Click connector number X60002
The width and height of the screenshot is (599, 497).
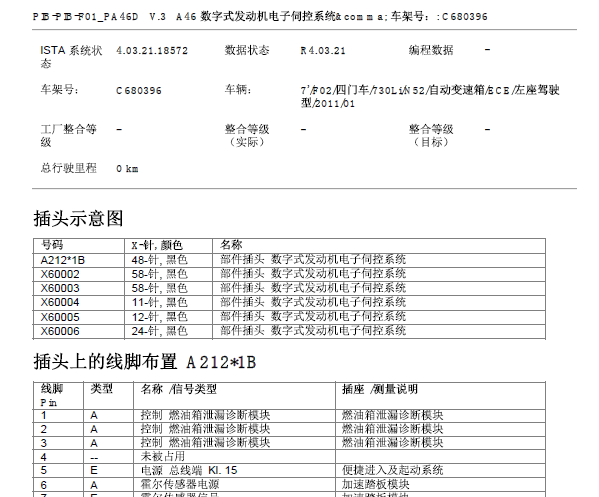pyautogui.click(x=60, y=274)
